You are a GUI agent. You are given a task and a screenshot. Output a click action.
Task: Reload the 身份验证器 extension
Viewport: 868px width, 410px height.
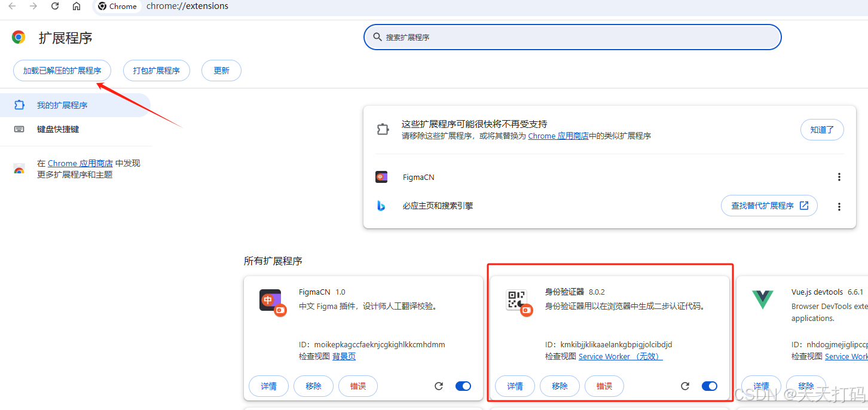[685, 386]
